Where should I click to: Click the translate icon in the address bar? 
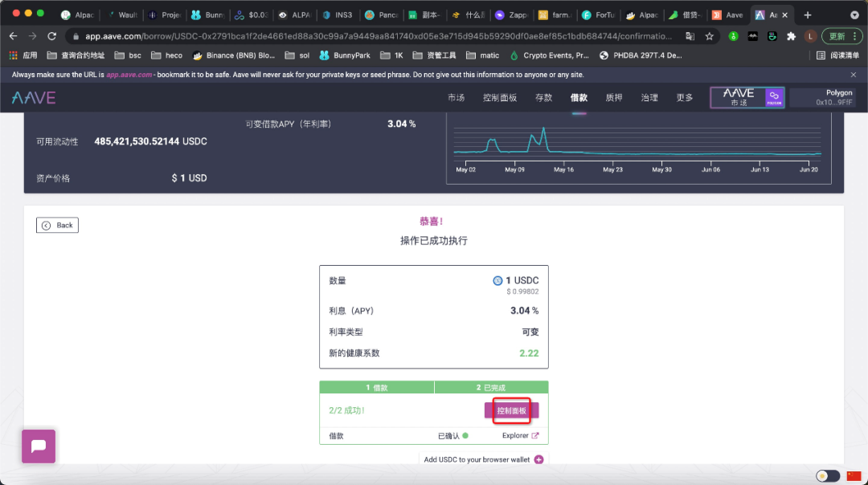coord(690,36)
